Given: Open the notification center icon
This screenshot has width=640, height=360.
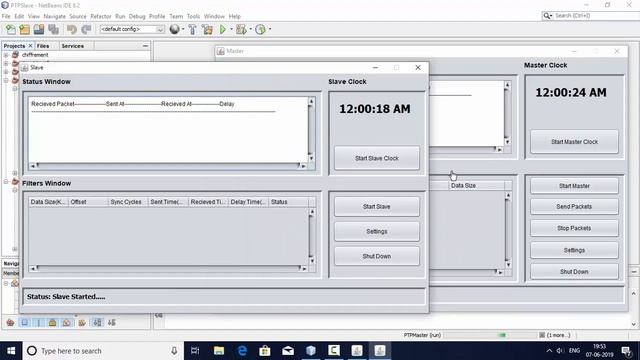Looking at the screenshot, I should [x=626, y=351].
